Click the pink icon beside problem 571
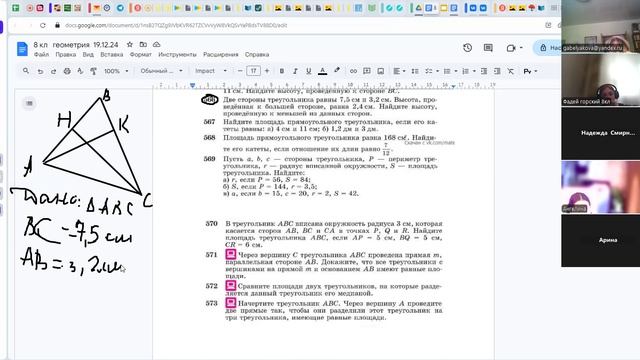640x360 pixels. pos(231,254)
